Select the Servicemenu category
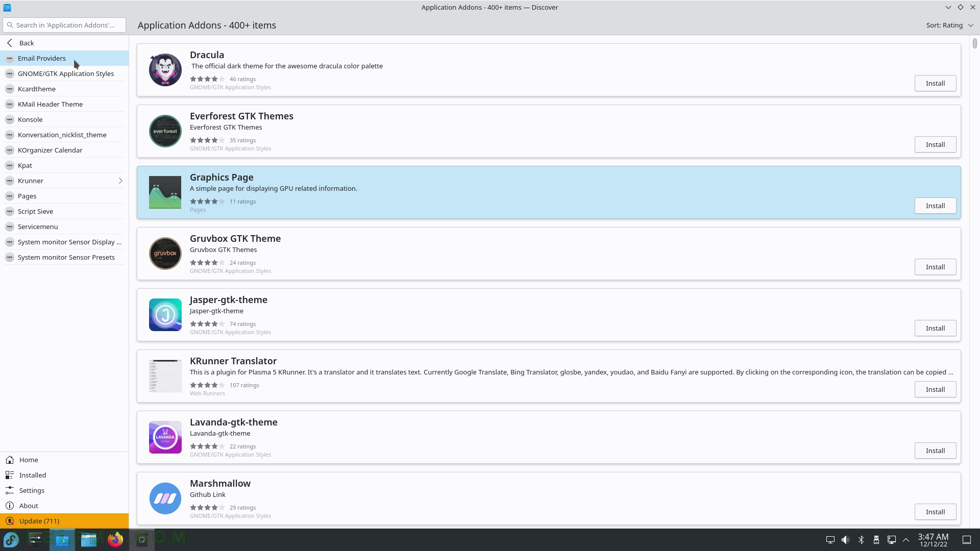The width and height of the screenshot is (980, 551). tap(64, 227)
